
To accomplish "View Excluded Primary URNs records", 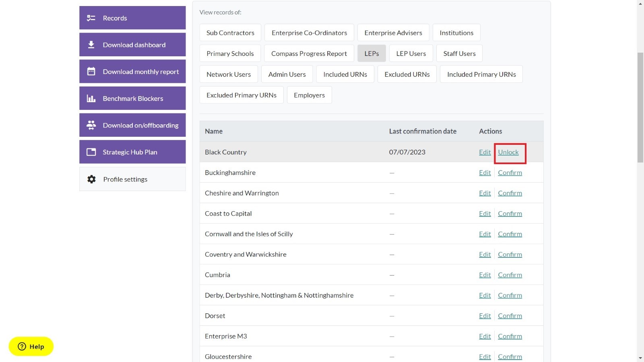I will 242,95.
